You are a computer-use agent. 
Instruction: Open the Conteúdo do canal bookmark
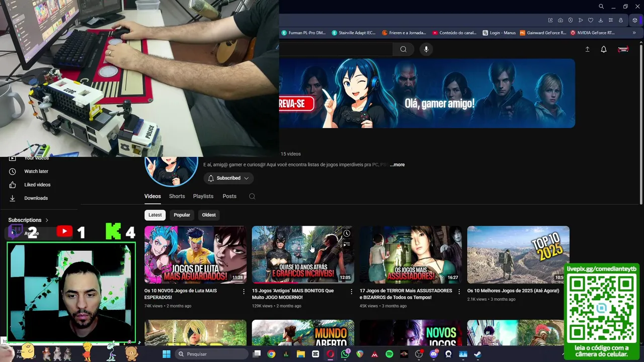click(x=454, y=33)
